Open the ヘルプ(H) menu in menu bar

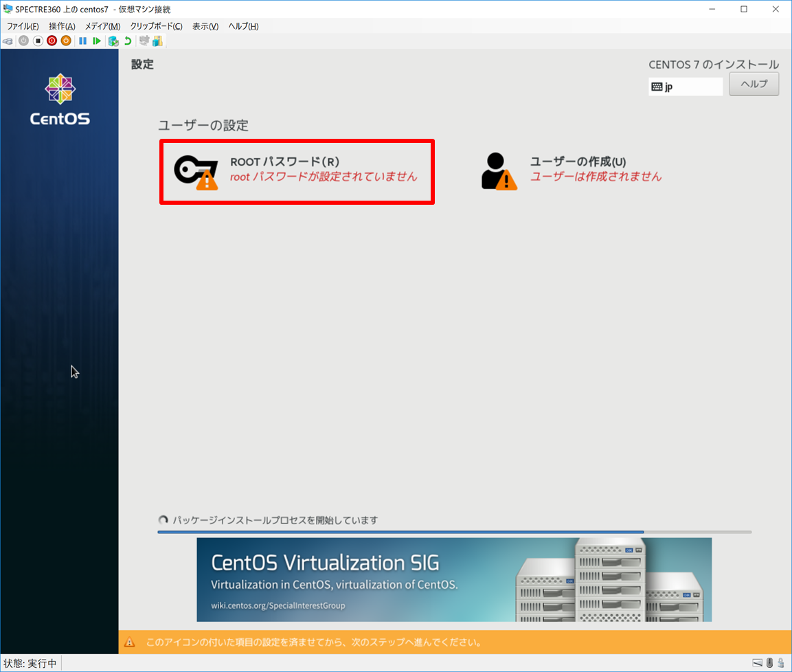pyautogui.click(x=243, y=26)
